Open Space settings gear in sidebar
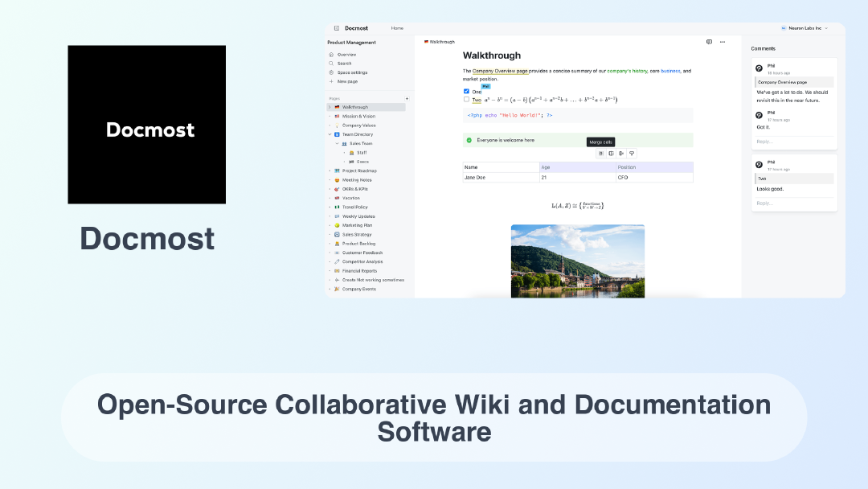The image size is (868, 489). click(x=331, y=72)
